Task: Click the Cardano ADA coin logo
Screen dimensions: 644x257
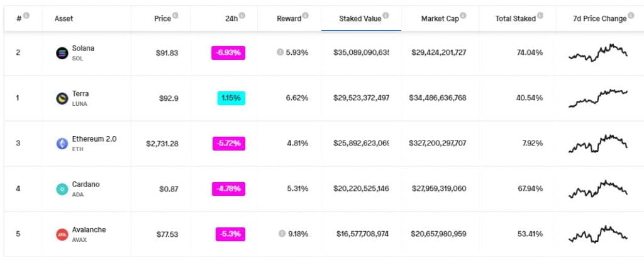Action: [62, 189]
